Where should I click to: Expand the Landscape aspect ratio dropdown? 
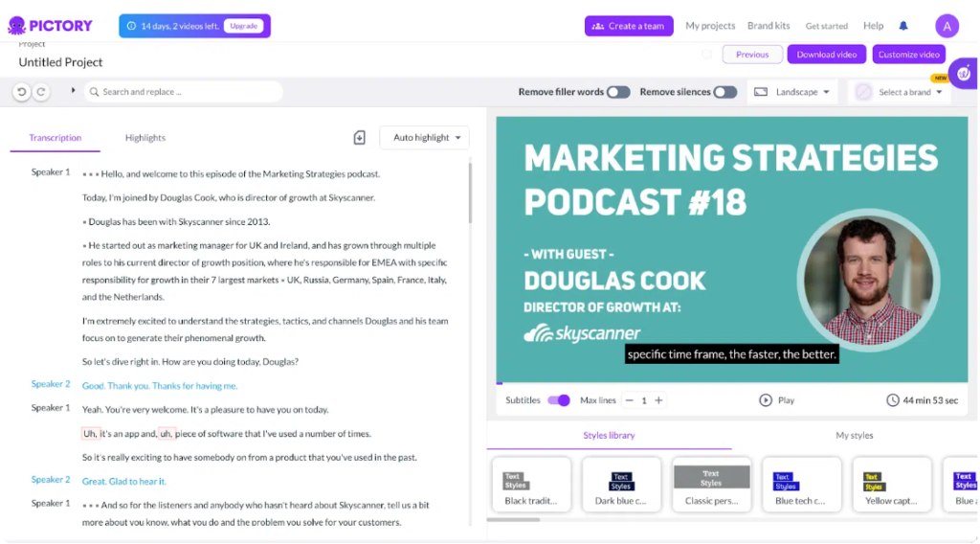click(793, 92)
